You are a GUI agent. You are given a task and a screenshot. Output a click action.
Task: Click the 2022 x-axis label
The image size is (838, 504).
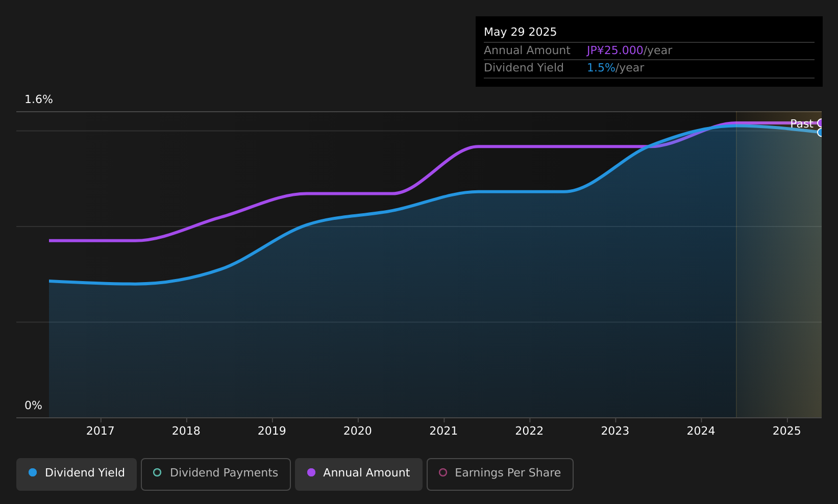tap(529, 431)
